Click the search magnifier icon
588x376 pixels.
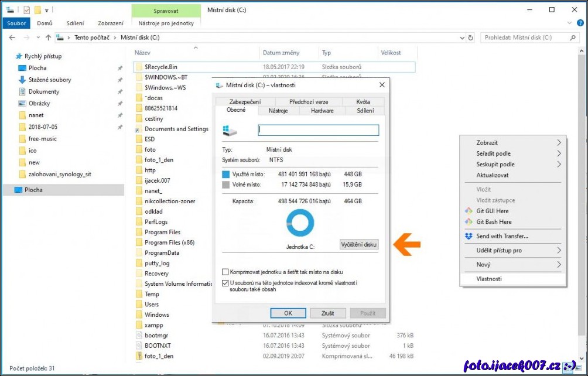pos(573,37)
